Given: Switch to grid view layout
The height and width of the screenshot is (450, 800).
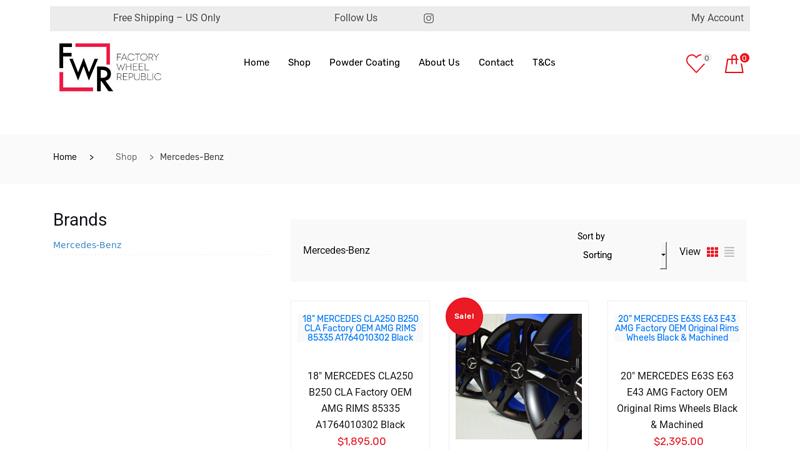Looking at the screenshot, I should tap(712, 252).
